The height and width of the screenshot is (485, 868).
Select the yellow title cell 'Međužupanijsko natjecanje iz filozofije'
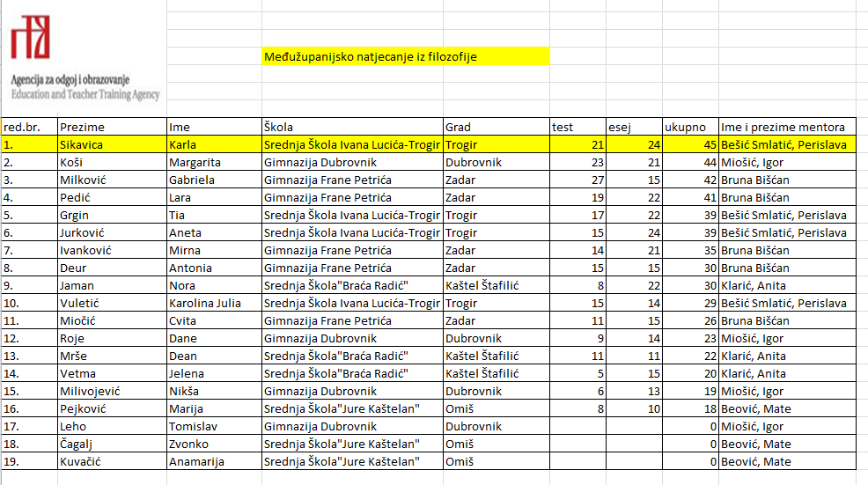click(406, 56)
